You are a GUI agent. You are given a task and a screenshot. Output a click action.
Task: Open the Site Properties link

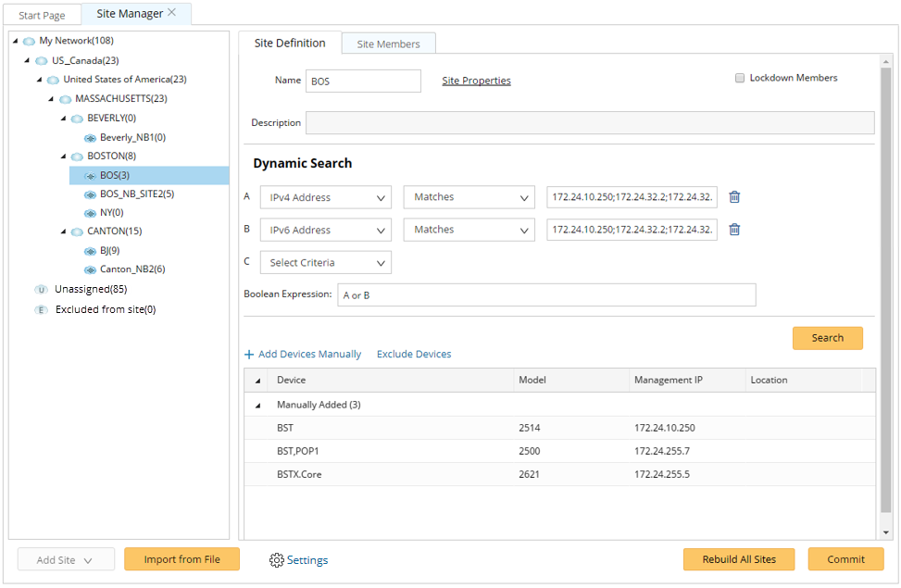point(476,81)
